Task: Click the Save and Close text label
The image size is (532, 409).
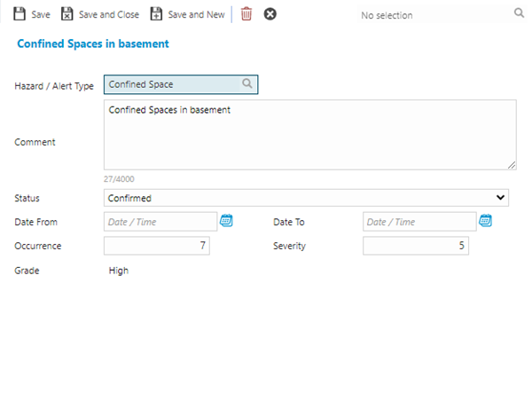Action: coord(109,15)
